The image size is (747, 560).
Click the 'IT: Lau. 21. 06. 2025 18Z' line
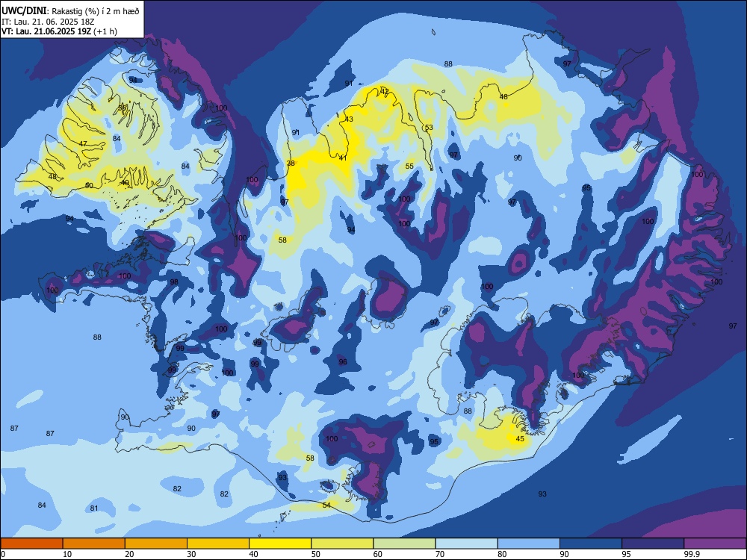pos(48,22)
